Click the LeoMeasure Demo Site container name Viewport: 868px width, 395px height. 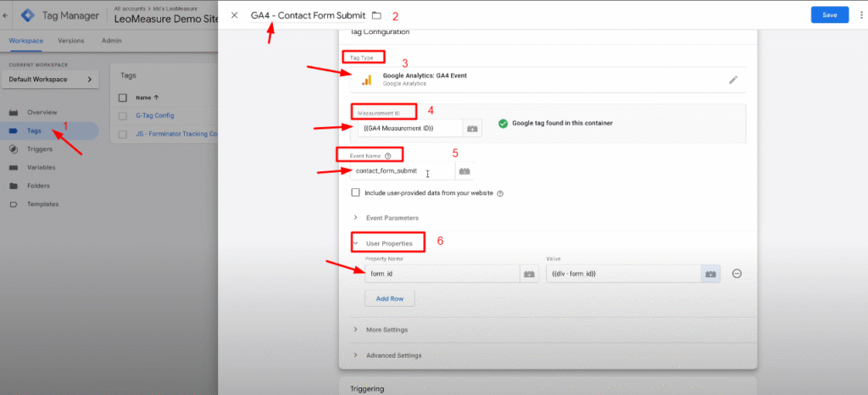pos(165,19)
